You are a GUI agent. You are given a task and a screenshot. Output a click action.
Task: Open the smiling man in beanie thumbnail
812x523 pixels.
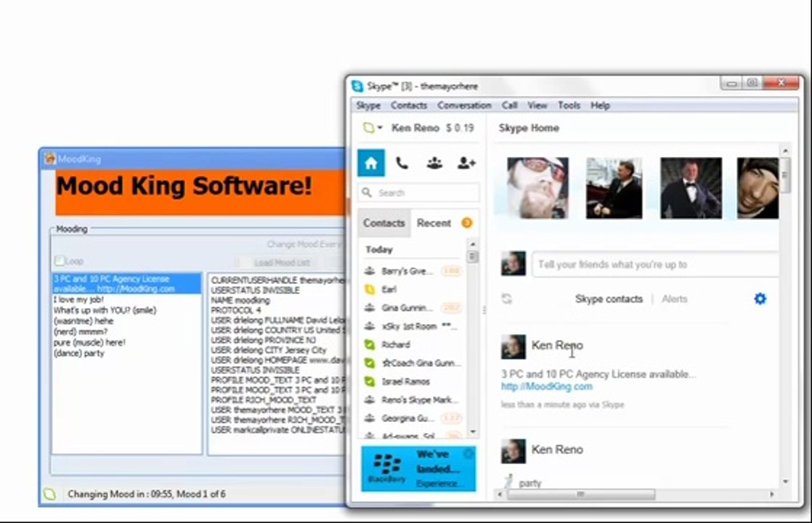(758, 188)
